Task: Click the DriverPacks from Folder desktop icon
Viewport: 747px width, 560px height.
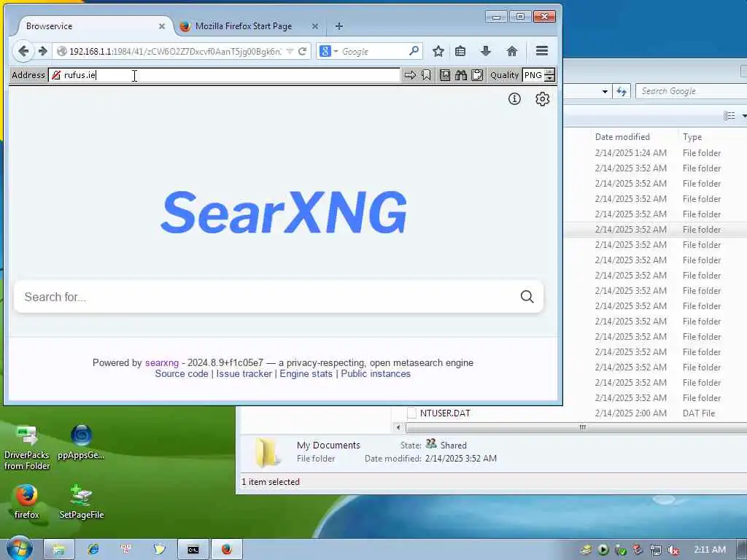Action: pyautogui.click(x=27, y=447)
